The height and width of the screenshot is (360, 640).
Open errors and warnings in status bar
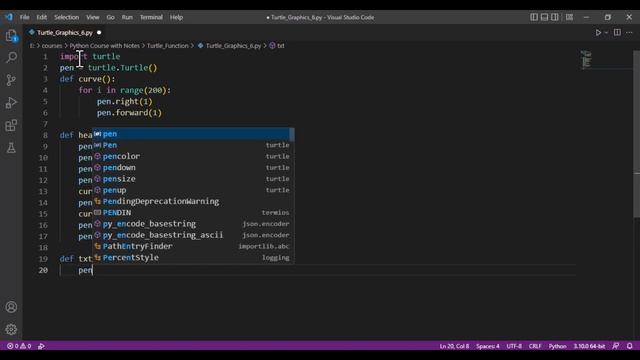click(19, 346)
